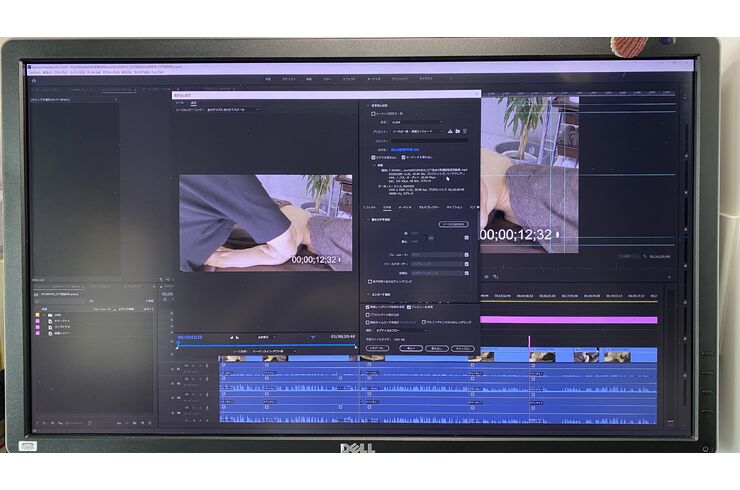Toggle the Match Sequence Settings checkbox

click(x=373, y=114)
